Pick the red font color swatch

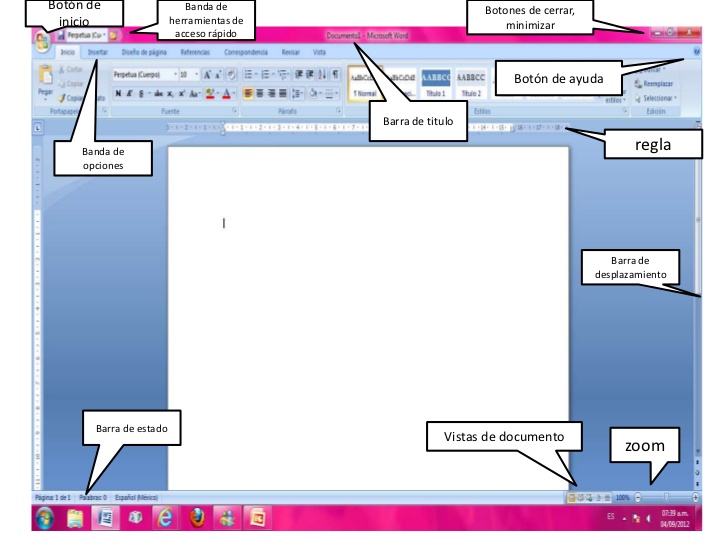click(226, 93)
